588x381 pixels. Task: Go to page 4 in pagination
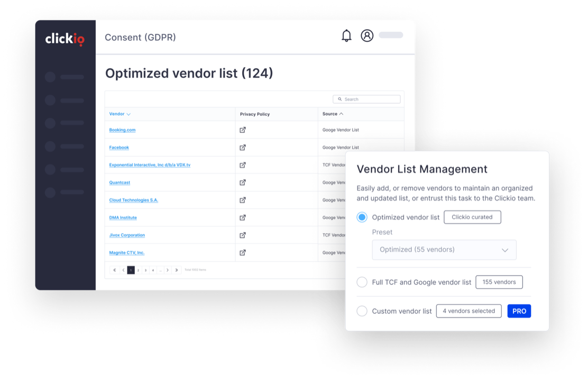(153, 270)
